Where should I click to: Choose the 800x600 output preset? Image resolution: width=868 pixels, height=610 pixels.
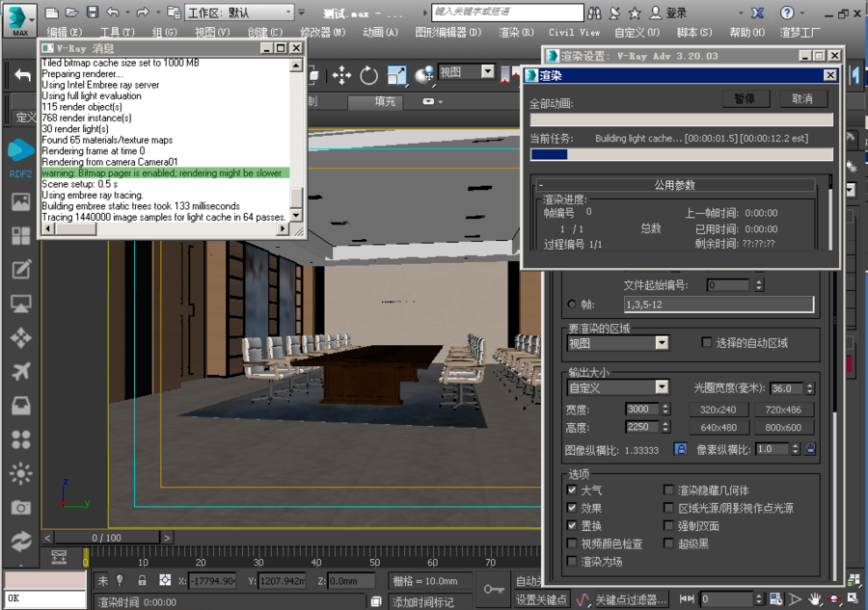783,427
